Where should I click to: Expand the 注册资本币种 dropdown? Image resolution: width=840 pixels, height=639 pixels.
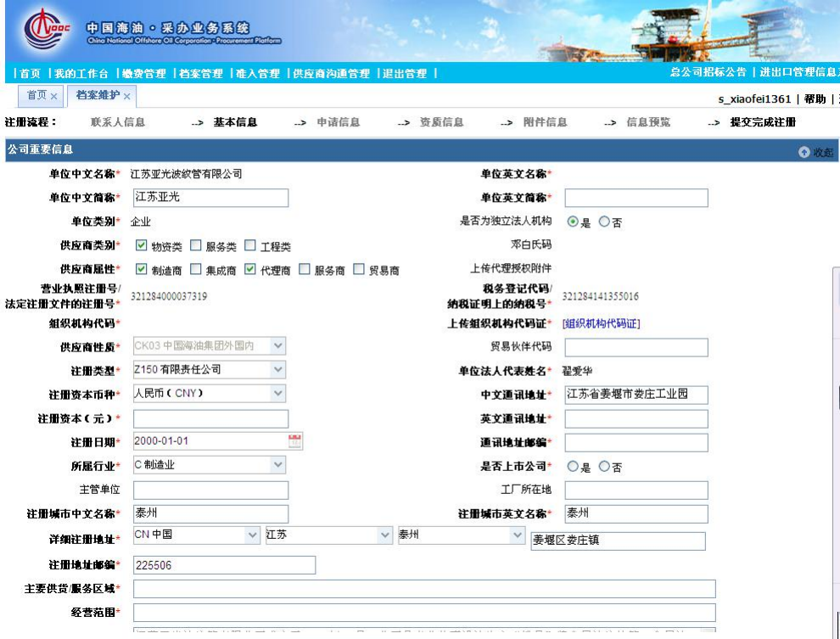click(279, 394)
